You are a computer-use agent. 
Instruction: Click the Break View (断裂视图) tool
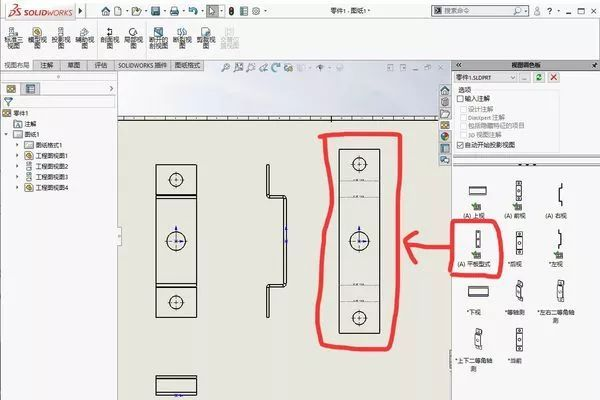pyautogui.click(x=182, y=38)
